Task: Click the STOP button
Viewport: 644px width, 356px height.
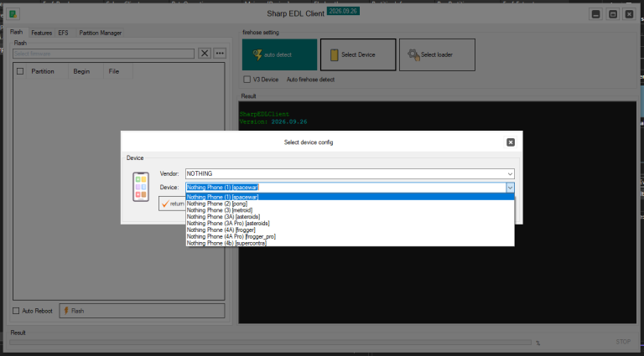Action: 623,342
